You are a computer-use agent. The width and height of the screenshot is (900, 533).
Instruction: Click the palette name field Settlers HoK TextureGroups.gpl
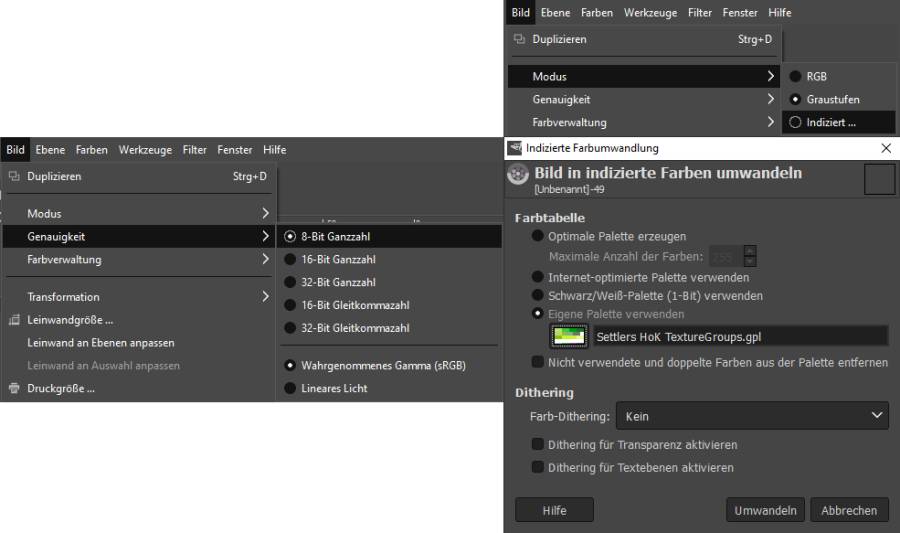click(x=738, y=337)
